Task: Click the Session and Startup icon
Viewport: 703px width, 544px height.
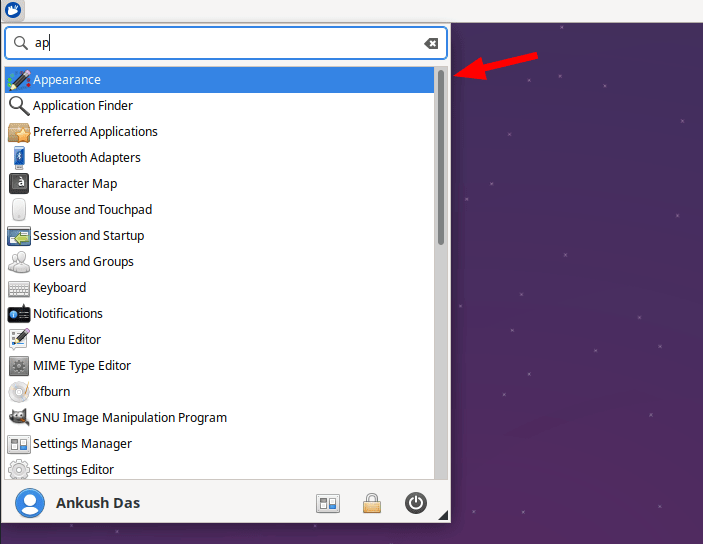Action: click(18, 236)
